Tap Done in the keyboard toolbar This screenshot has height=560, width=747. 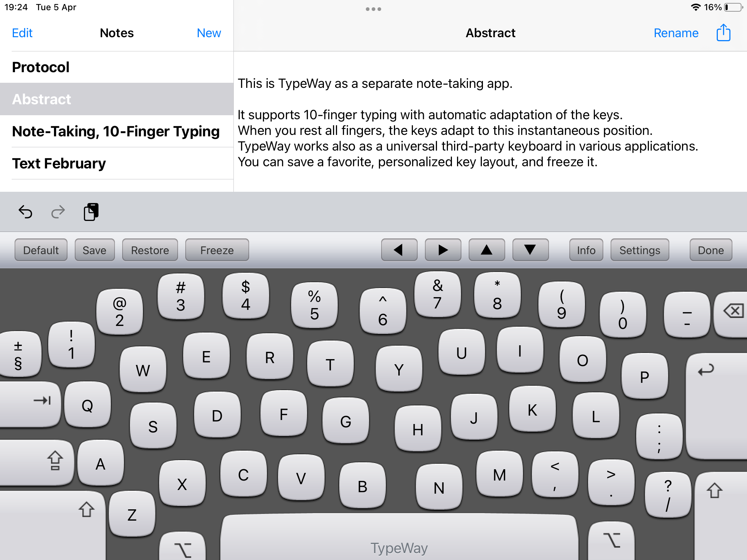tap(711, 250)
